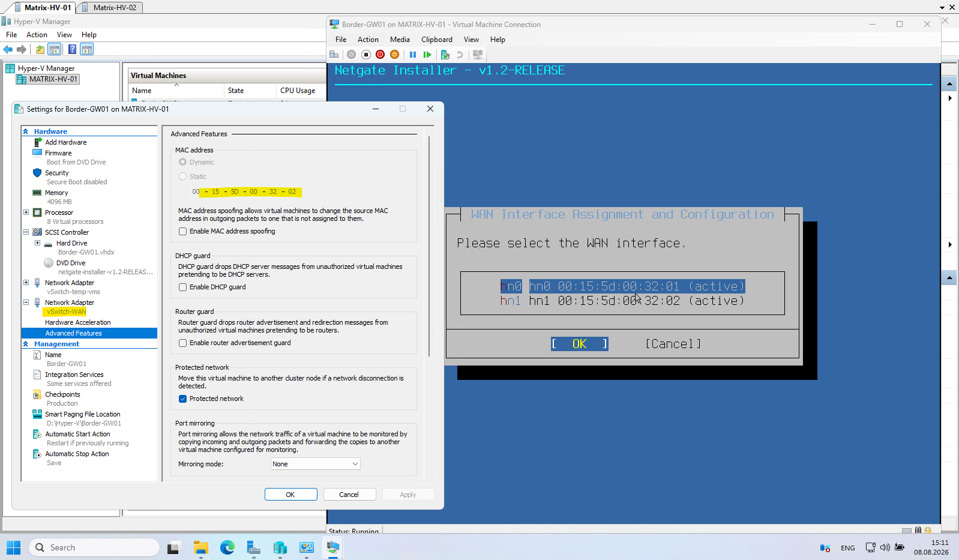Open Media menu in VM Connection window
The width and height of the screenshot is (959, 560).
[x=400, y=40]
